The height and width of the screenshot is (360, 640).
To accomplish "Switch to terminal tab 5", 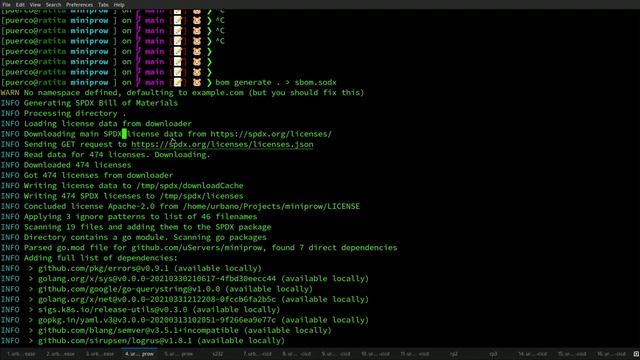I will (179, 354).
